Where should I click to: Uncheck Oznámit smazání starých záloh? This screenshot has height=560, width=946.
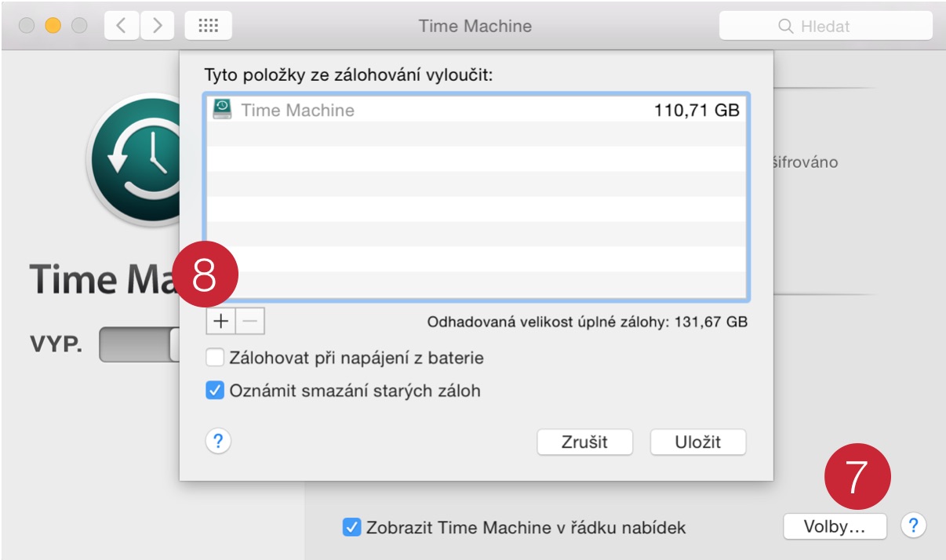[215, 390]
